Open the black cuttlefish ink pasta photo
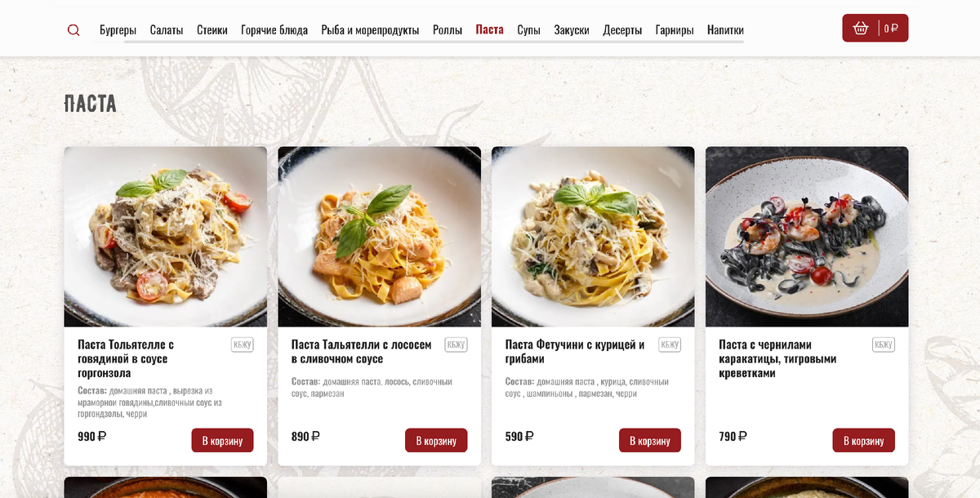Screen dimensions: 980x498 pyautogui.click(x=807, y=237)
